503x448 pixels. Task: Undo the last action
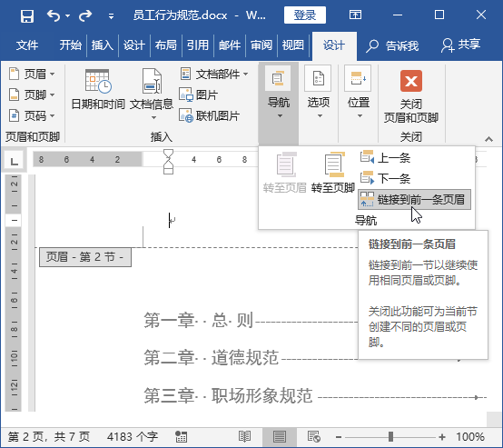point(54,15)
